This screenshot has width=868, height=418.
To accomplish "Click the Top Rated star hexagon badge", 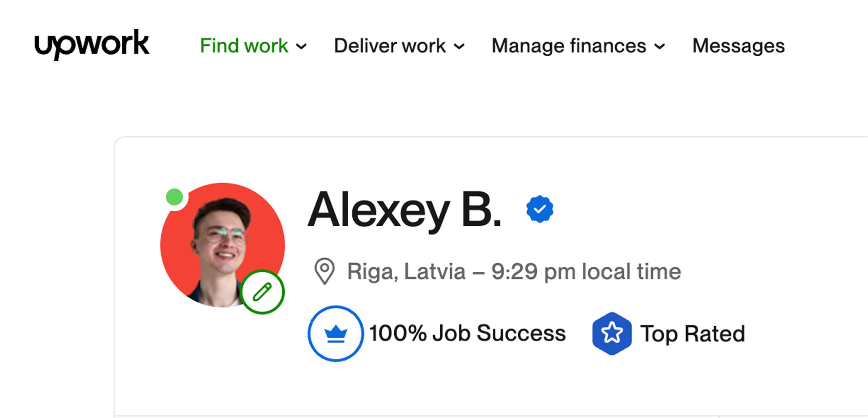I will tap(612, 334).
